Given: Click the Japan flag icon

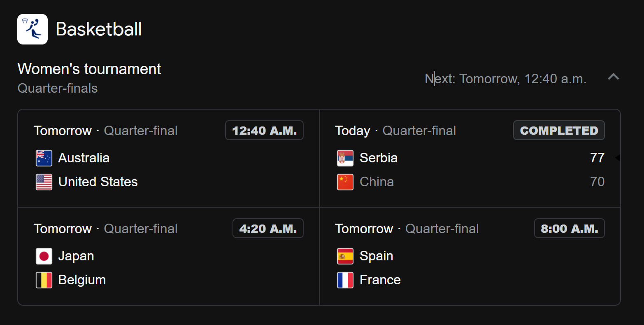Looking at the screenshot, I should 44,256.
